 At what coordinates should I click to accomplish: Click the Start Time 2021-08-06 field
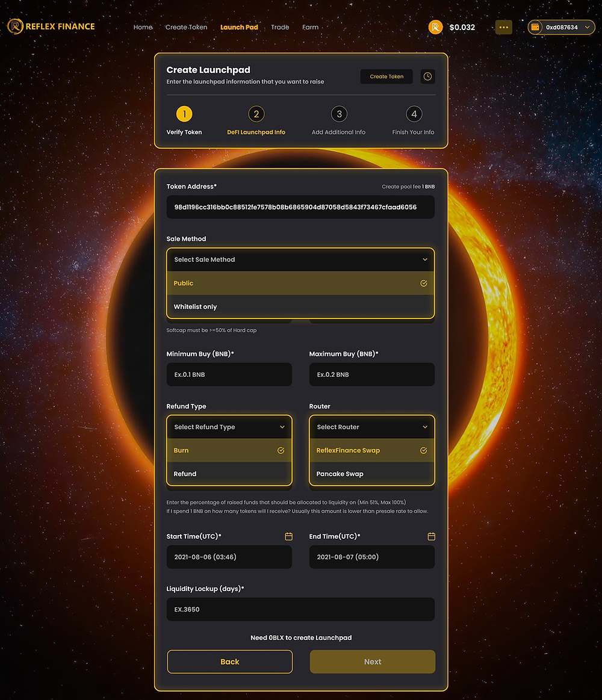[229, 557]
